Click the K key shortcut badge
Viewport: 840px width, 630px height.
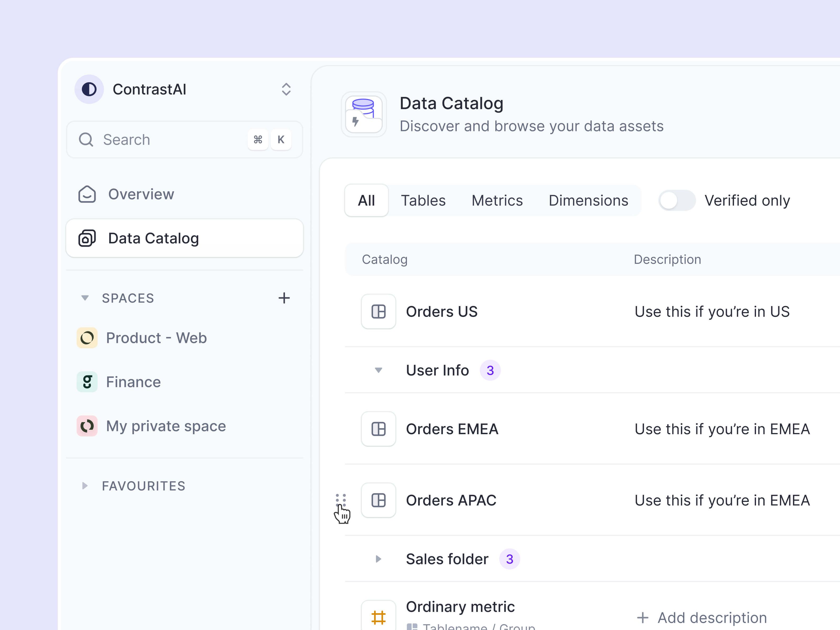coord(281,140)
